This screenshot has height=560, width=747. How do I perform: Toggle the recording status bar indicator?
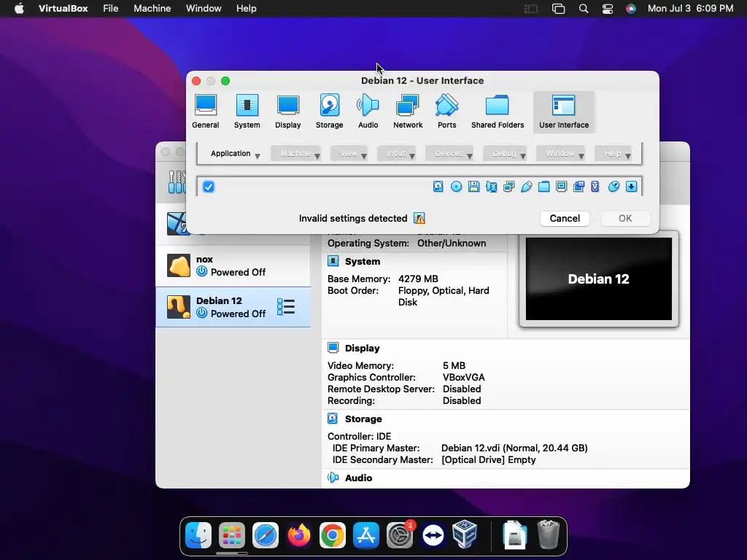coord(578,187)
